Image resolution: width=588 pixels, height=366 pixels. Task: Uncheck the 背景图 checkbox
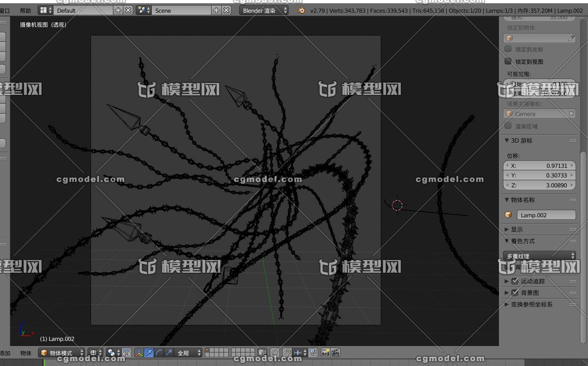(515, 293)
